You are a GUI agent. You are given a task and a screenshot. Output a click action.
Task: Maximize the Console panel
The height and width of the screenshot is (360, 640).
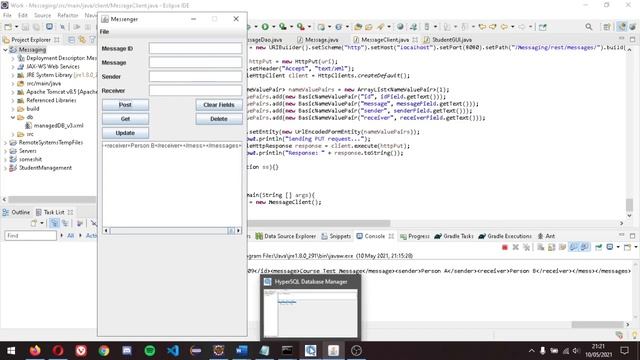(632, 236)
